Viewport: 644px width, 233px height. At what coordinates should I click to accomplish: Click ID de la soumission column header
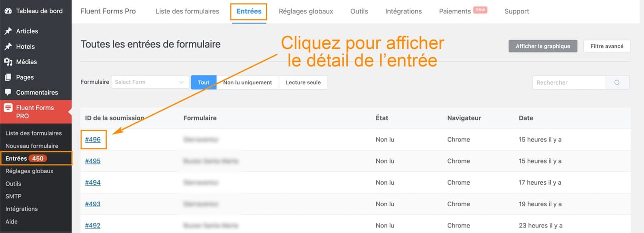pyautogui.click(x=115, y=118)
